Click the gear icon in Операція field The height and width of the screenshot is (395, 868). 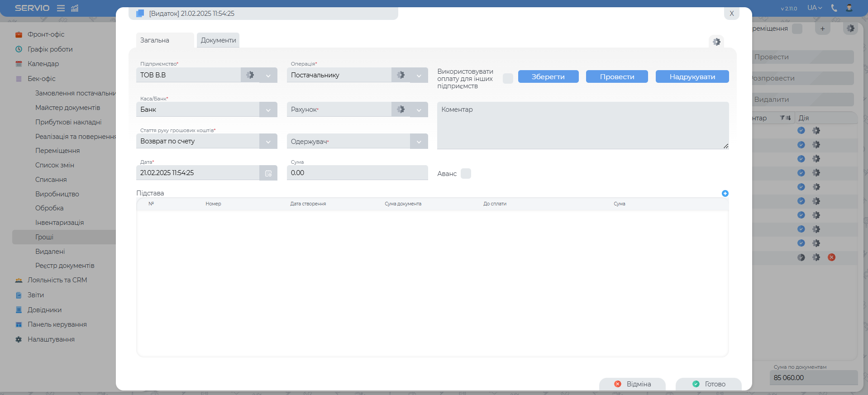tap(401, 75)
